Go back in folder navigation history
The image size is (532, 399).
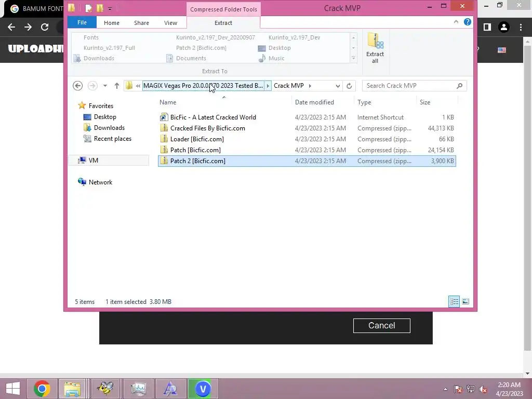pyautogui.click(x=78, y=86)
